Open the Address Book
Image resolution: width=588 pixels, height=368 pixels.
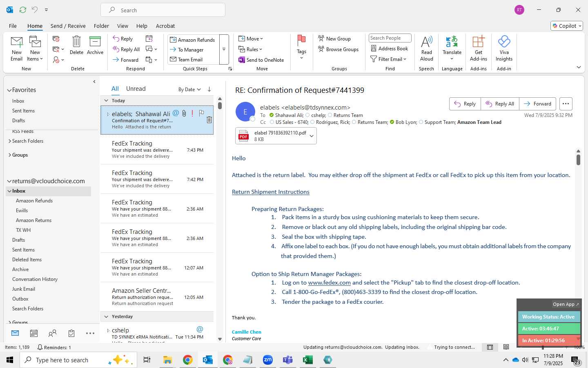(x=389, y=48)
